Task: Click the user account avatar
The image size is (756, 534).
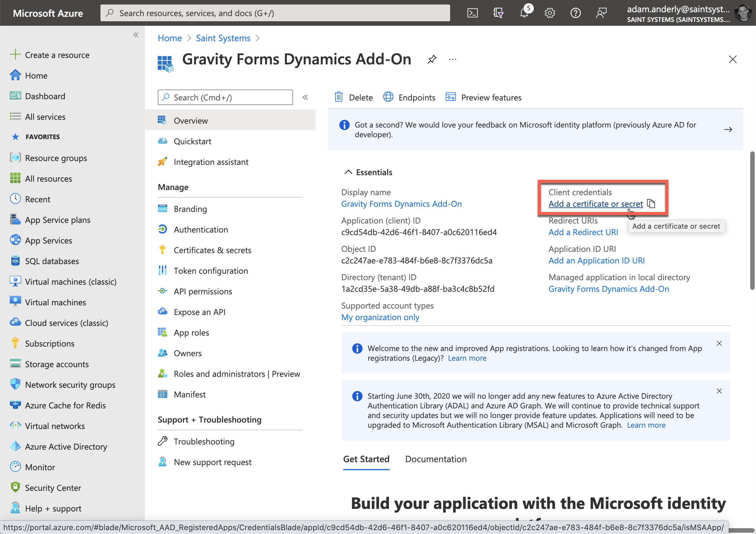Action: tap(743, 13)
